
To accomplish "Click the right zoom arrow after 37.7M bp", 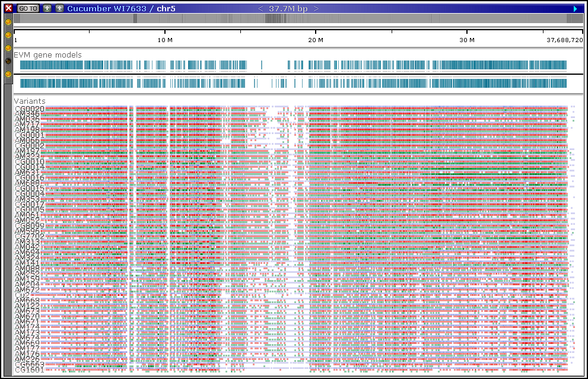I will (316, 8).
